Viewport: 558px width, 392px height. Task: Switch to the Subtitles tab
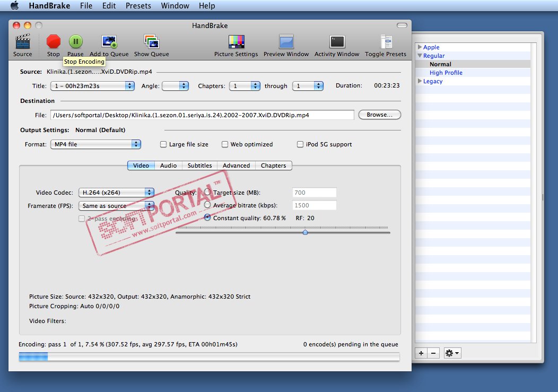click(x=199, y=165)
